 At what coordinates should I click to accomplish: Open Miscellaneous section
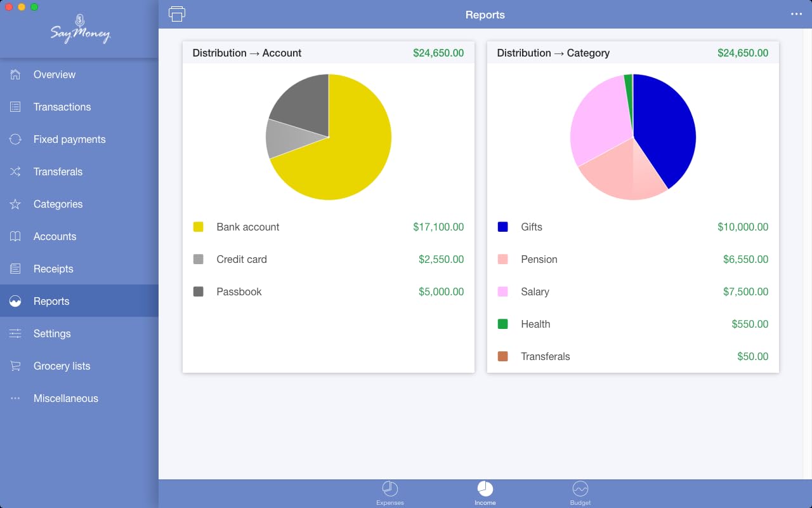pyautogui.click(x=79, y=398)
